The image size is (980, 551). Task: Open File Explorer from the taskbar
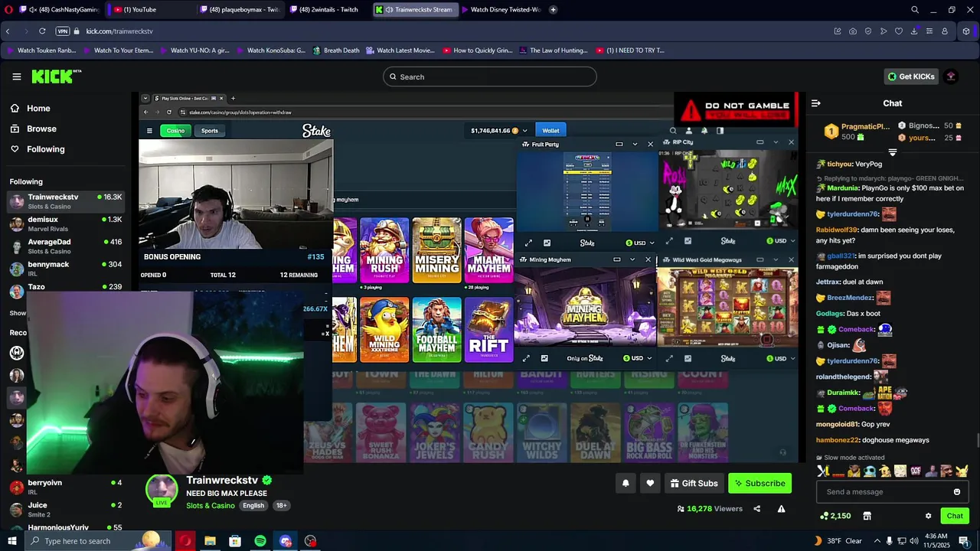pyautogui.click(x=210, y=541)
